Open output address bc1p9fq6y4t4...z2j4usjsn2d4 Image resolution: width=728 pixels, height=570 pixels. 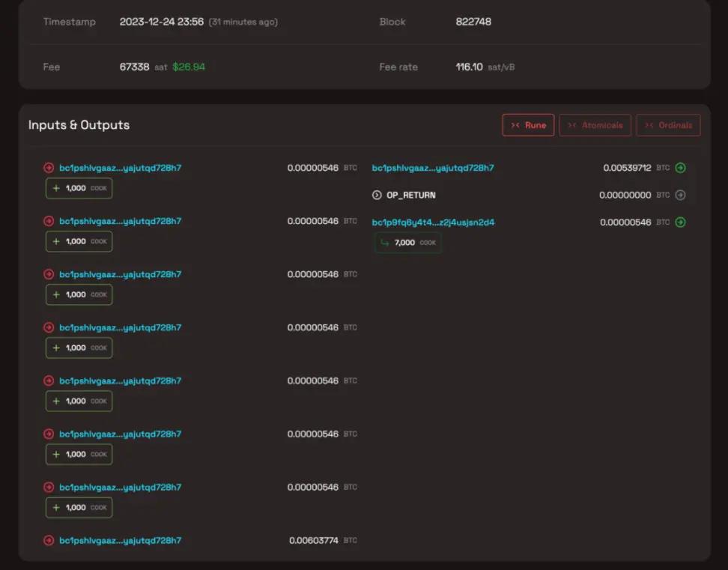[x=433, y=222]
